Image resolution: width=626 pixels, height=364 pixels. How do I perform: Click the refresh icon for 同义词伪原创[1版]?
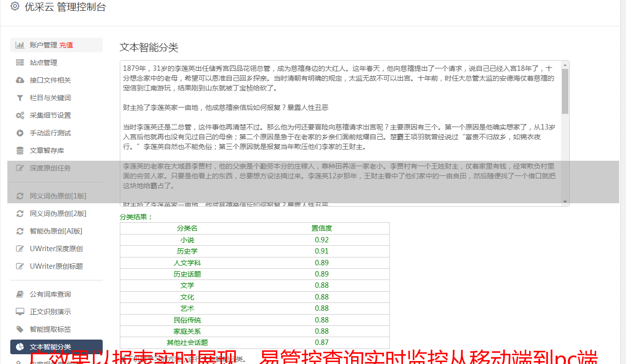point(20,196)
